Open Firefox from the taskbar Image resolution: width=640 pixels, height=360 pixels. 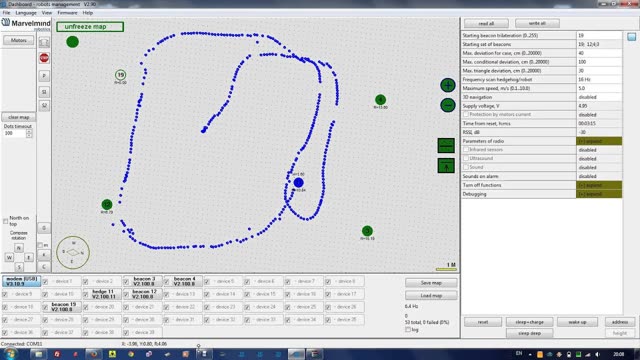pyautogui.click(x=94, y=354)
